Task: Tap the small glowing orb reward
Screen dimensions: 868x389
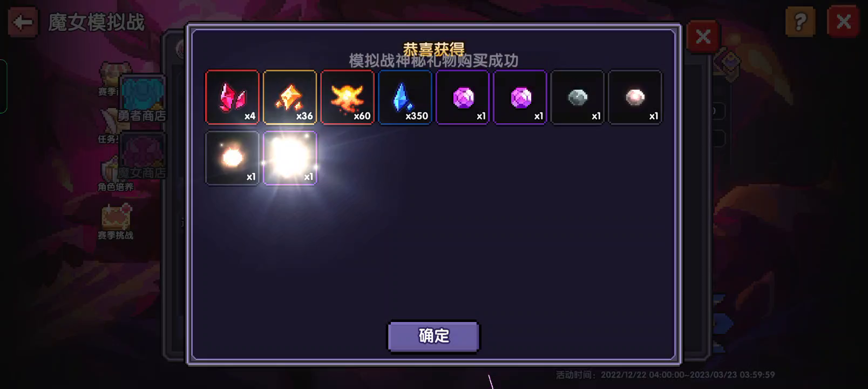Action: tap(232, 158)
